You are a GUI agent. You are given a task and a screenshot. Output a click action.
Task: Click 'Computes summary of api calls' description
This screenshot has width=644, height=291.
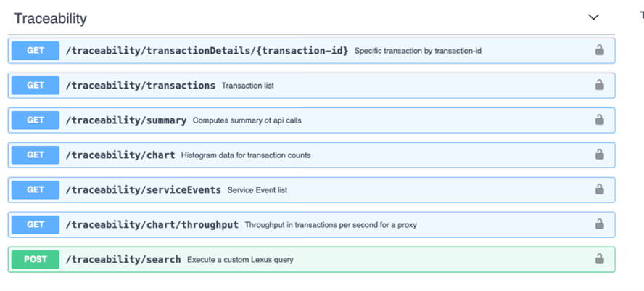point(247,120)
